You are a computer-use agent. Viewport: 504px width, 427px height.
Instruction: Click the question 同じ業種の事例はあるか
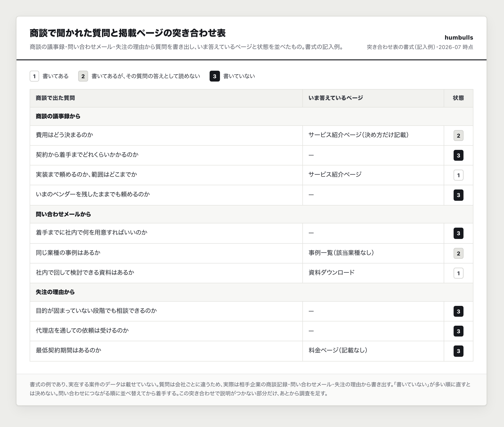tap(68, 253)
